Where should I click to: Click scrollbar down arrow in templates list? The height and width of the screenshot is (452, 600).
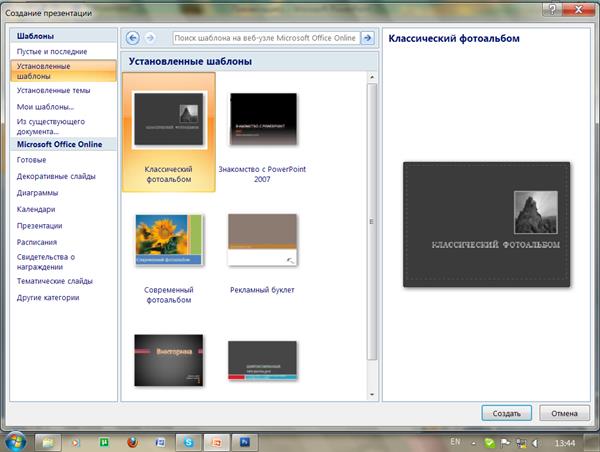372,395
